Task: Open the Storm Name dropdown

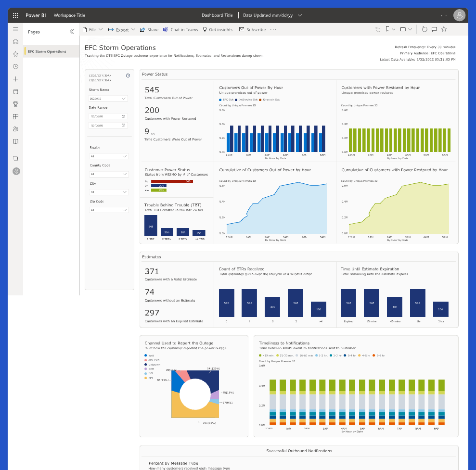Action: tap(108, 99)
